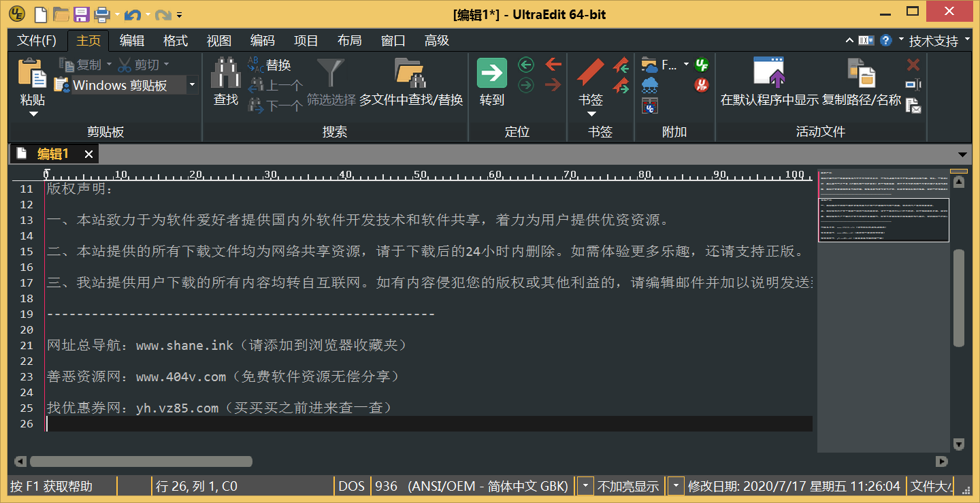Open the FTP folder dropdown arrow
Viewport: 980px width, 503px height.
click(686, 65)
